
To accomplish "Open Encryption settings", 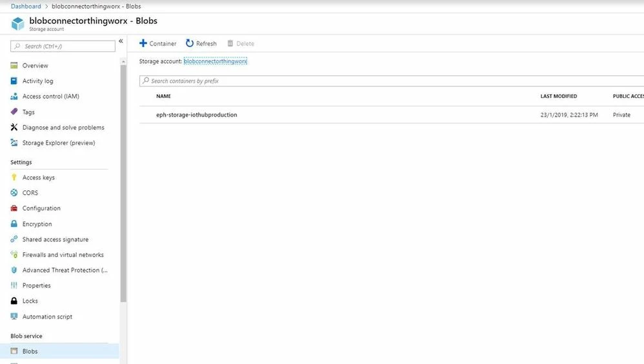I will point(37,225).
